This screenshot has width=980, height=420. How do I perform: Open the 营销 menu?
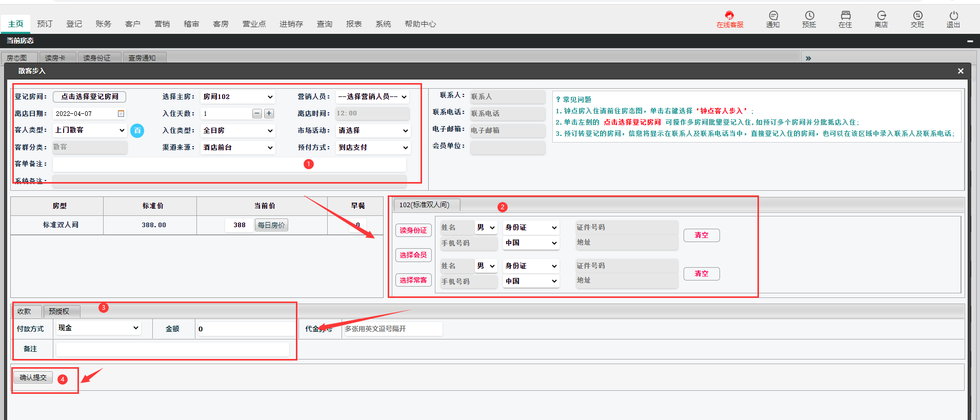pos(162,24)
